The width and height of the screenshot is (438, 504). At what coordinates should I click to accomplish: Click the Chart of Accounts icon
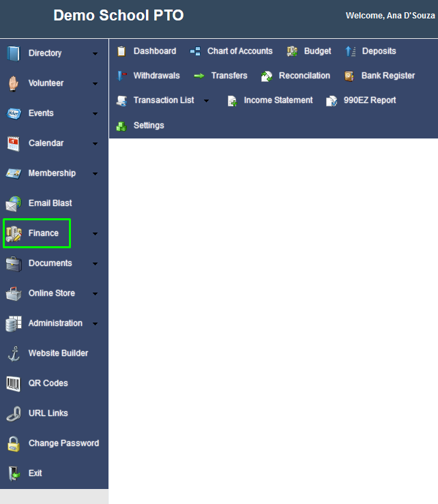195,51
